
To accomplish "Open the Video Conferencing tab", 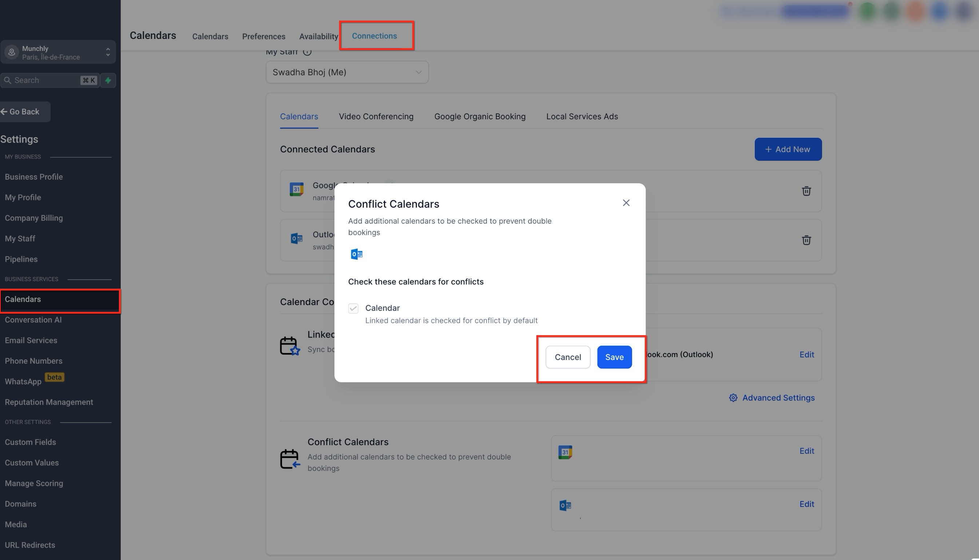I will coord(376,116).
